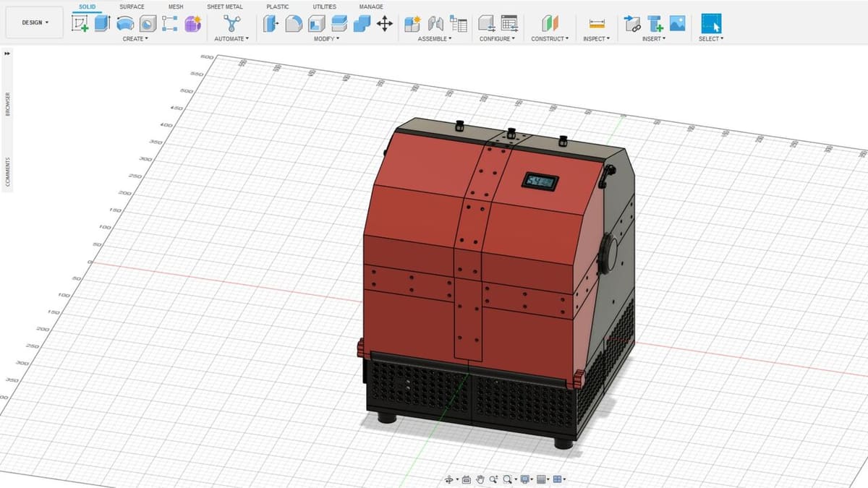Expand the SELECT menu

coord(711,39)
